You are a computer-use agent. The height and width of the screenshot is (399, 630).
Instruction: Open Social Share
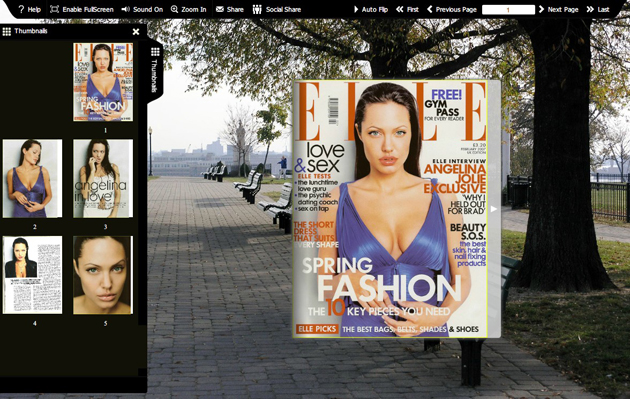pos(277,9)
